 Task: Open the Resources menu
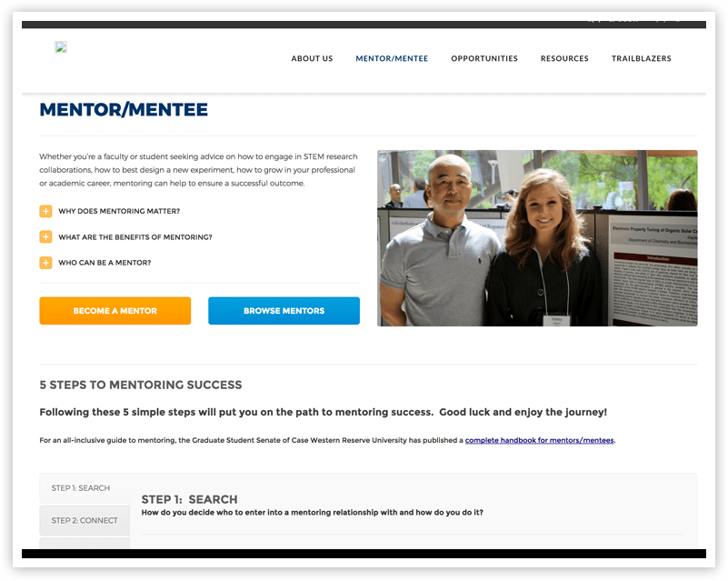[x=564, y=58]
